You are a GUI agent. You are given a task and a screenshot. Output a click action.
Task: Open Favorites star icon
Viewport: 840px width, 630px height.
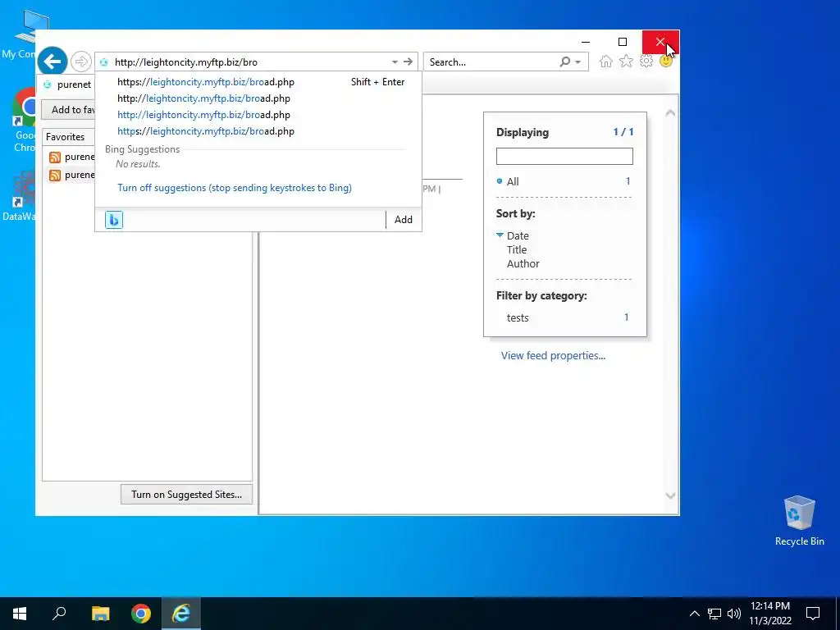[626, 61]
